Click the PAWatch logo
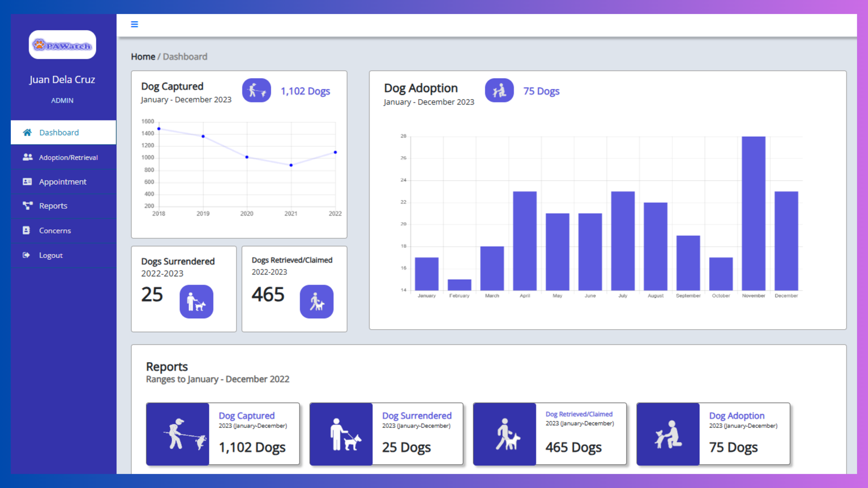The width and height of the screenshot is (868, 488). pos(62,45)
